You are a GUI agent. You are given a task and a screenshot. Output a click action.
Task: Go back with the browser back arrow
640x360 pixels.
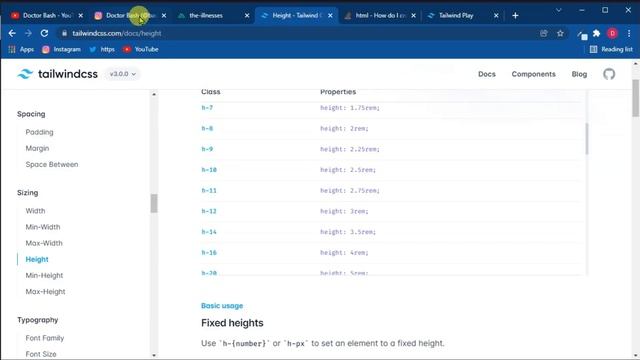[12, 33]
